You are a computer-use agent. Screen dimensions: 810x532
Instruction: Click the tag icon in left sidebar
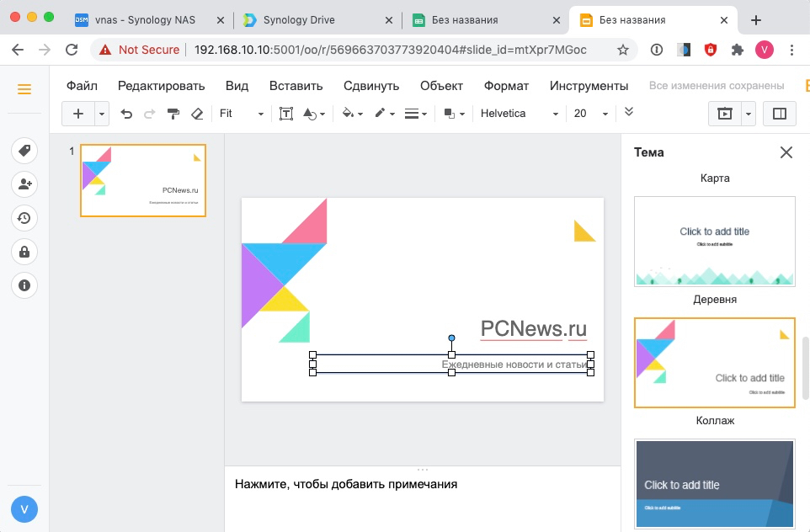tap(24, 152)
